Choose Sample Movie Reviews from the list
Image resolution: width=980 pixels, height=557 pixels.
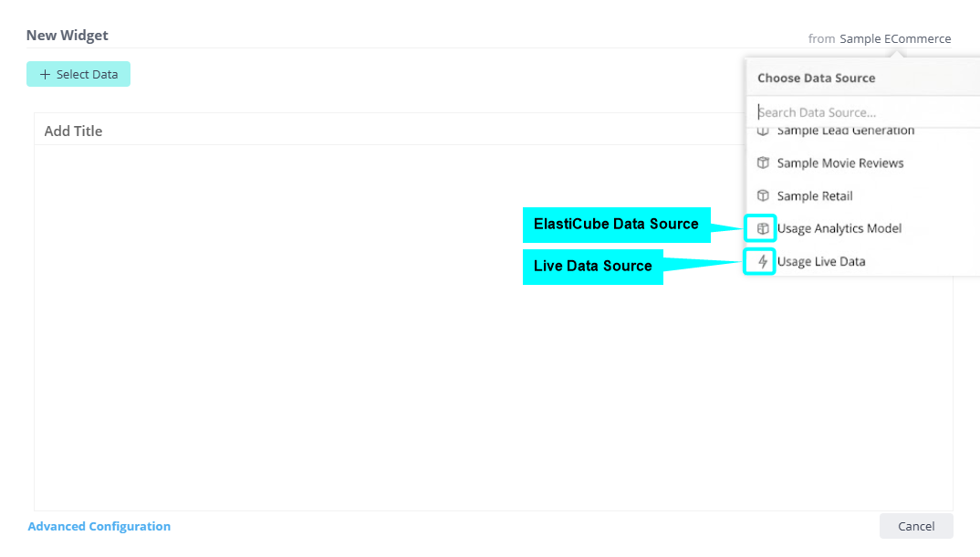839,163
